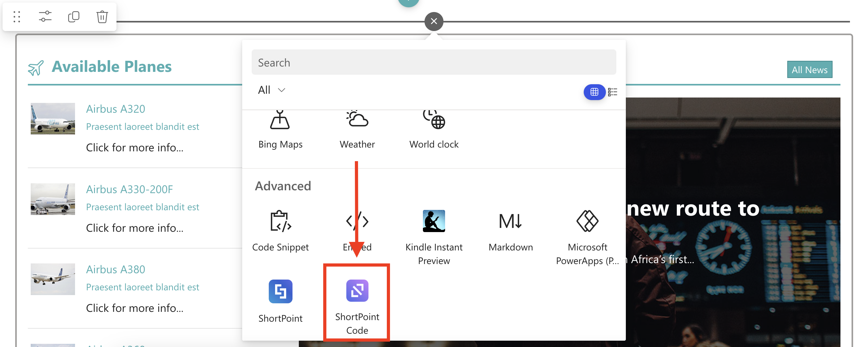Open the Airbus A330-200F link
Screen dimensions: 868x347
[x=129, y=189]
